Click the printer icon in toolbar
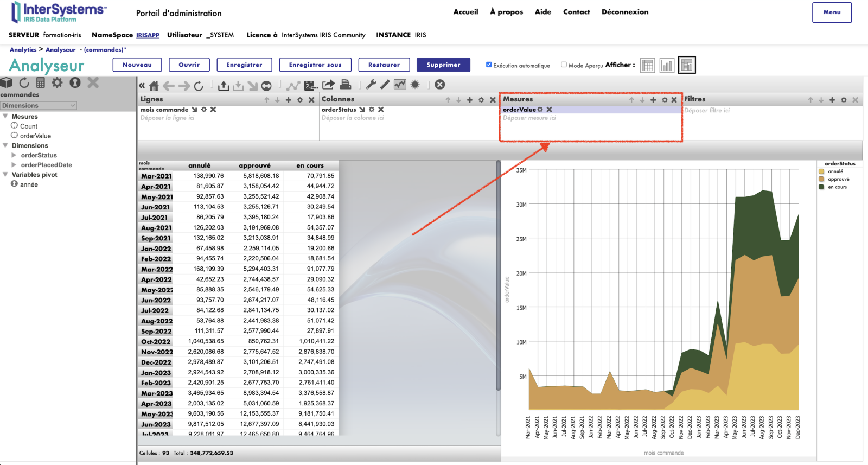868x465 pixels. coord(345,85)
